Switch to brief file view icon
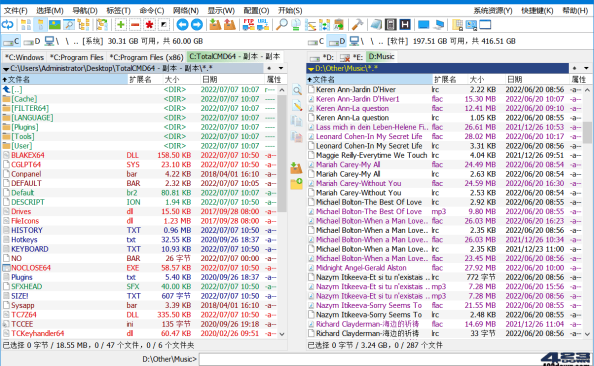 (x=26, y=25)
